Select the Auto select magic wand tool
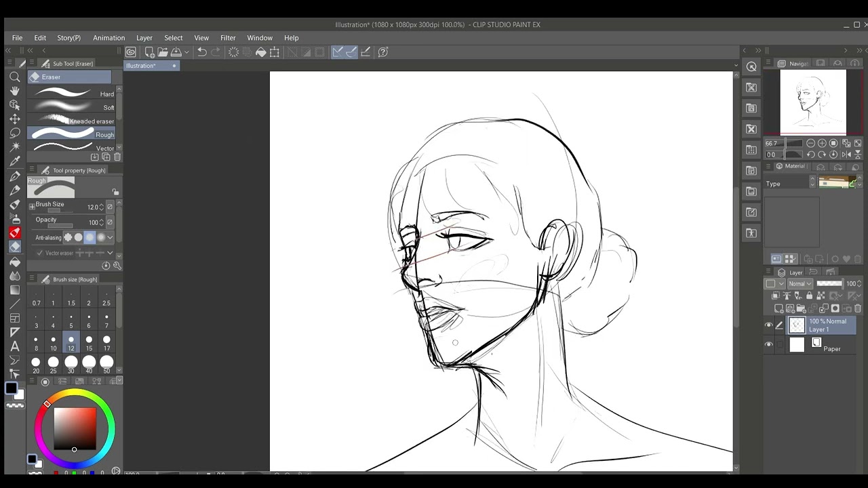868x488 pixels. [x=15, y=147]
